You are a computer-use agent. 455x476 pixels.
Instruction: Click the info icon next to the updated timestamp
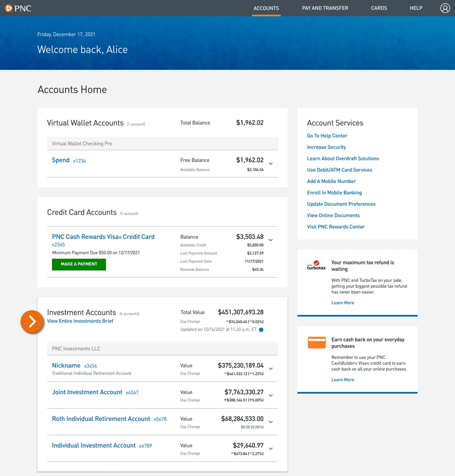tap(261, 329)
